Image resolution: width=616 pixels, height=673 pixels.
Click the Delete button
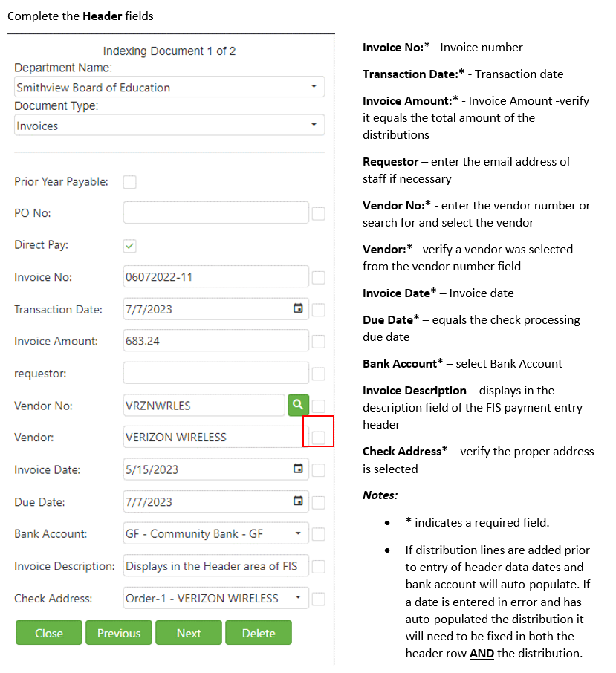click(259, 633)
